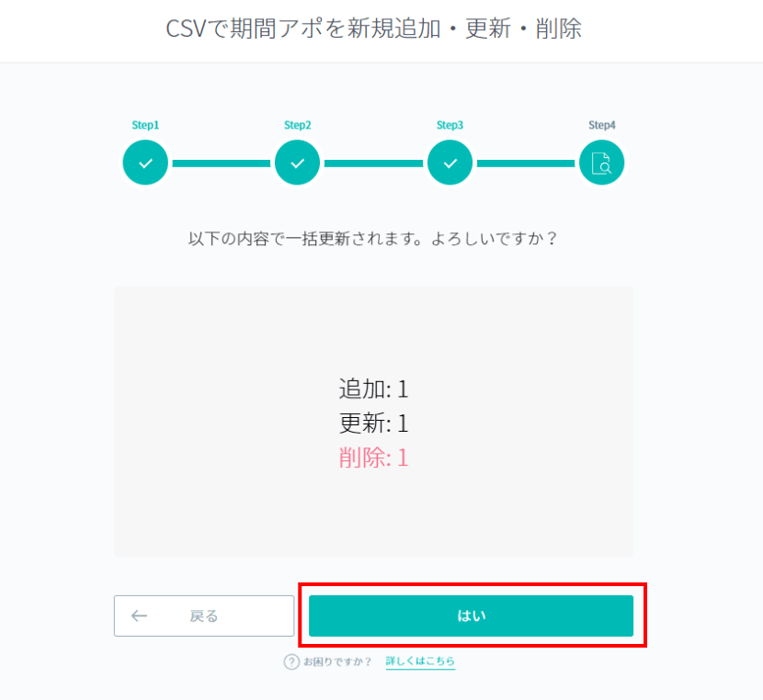Screen dimensions: 763x700
Task: Click the progress bar between Step1 and Step2
Action: tap(222, 164)
